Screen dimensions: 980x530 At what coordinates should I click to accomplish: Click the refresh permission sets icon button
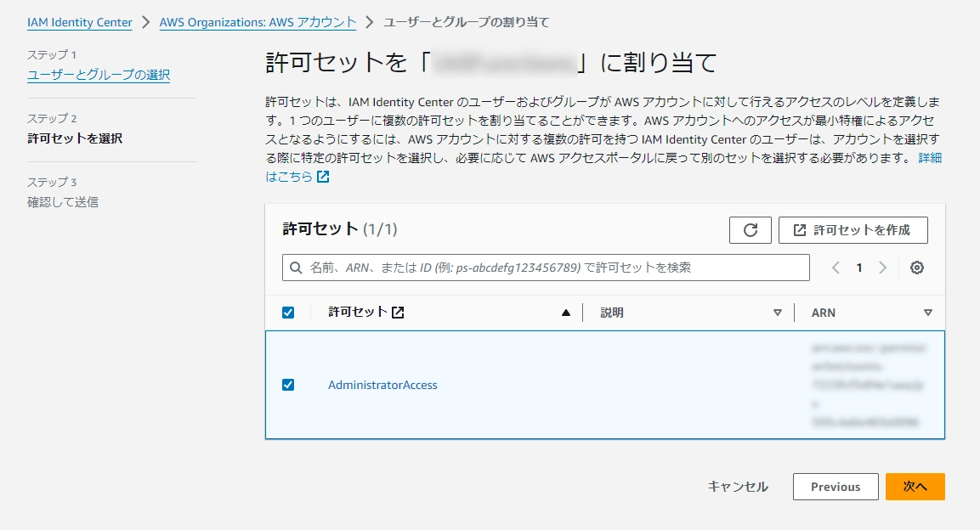coord(750,229)
